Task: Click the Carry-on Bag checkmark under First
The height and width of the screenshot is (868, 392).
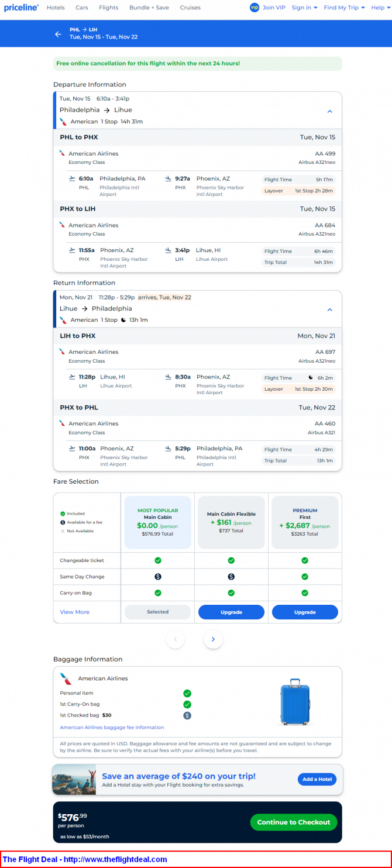Action: click(x=305, y=593)
